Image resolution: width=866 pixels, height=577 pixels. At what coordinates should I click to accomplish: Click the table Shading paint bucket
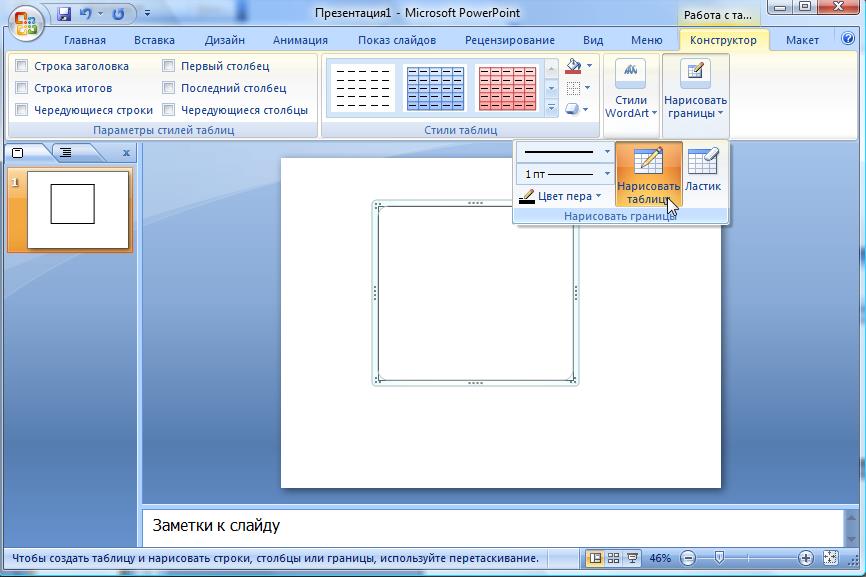[x=573, y=66]
